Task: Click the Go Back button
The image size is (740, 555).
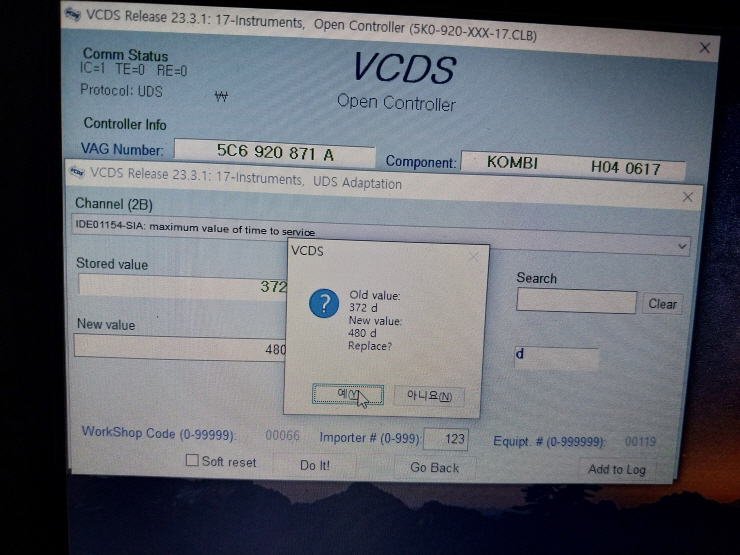Action: (435, 467)
